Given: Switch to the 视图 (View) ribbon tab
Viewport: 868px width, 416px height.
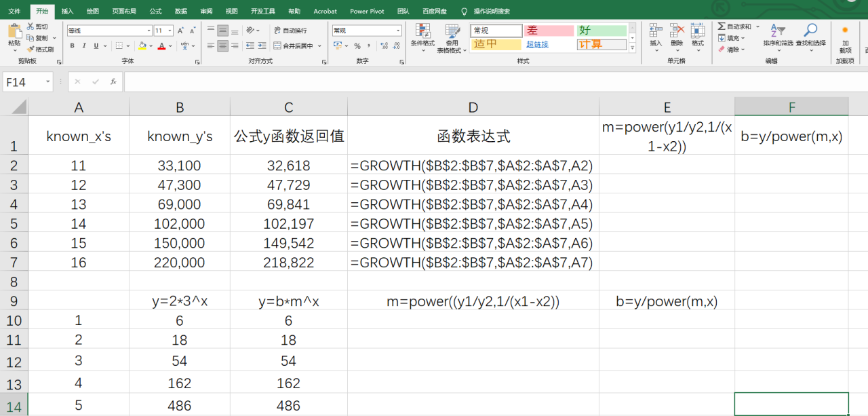Looking at the screenshot, I should (x=232, y=12).
